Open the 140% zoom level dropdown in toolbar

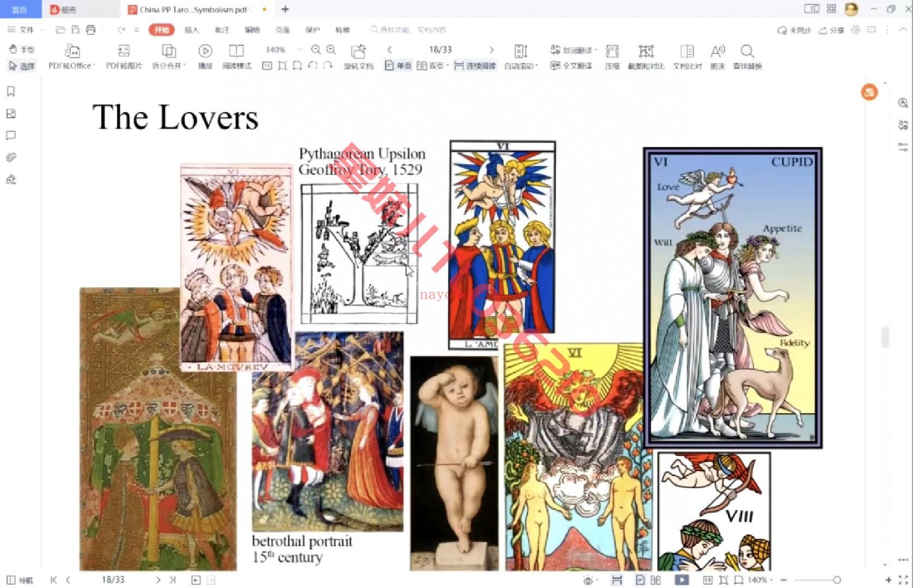coord(300,50)
